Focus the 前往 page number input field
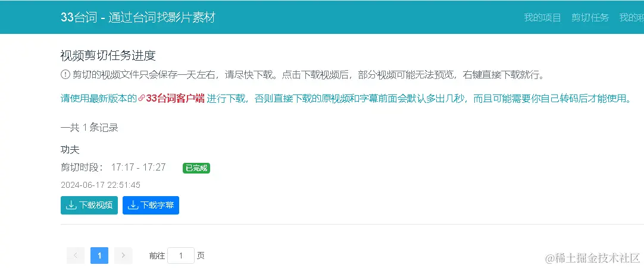Viewport: 644px width, 268px height. click(x=181, y=256)
